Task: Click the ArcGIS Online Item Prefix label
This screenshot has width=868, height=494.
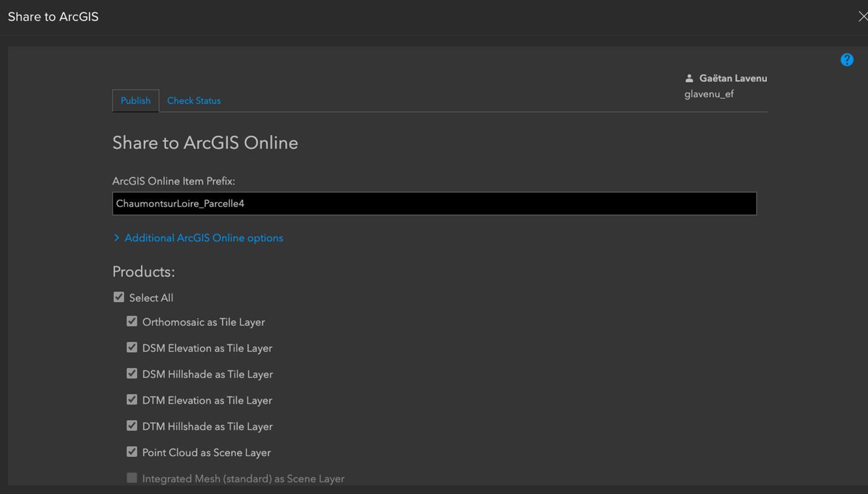Action: [x=174, y=181]
